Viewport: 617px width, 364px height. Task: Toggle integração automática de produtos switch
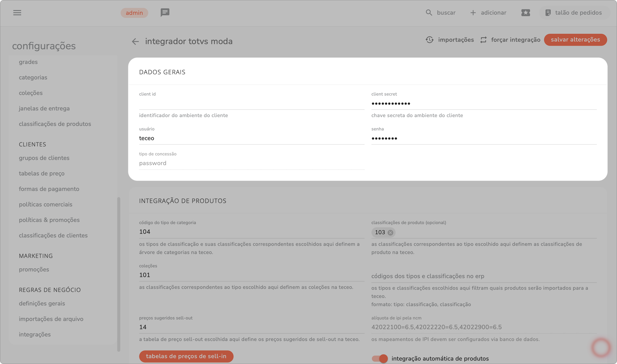pyautogui.click(x=380, y=358)
